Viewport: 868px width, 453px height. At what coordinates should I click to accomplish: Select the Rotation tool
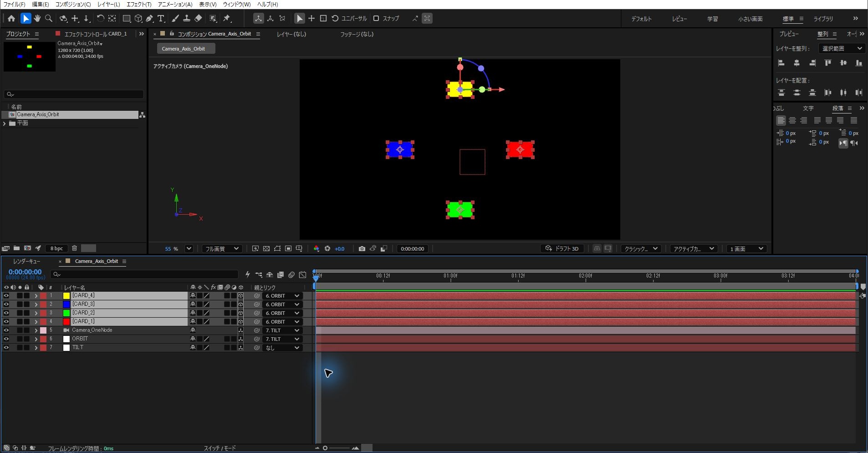pyautogui.click(x=100, y=19)
